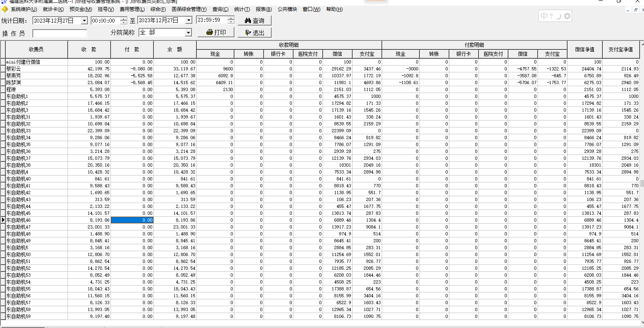Open the 系统维护(U) menu
The width and height of the screenshot is (644, 328).
tap(24, 9)
